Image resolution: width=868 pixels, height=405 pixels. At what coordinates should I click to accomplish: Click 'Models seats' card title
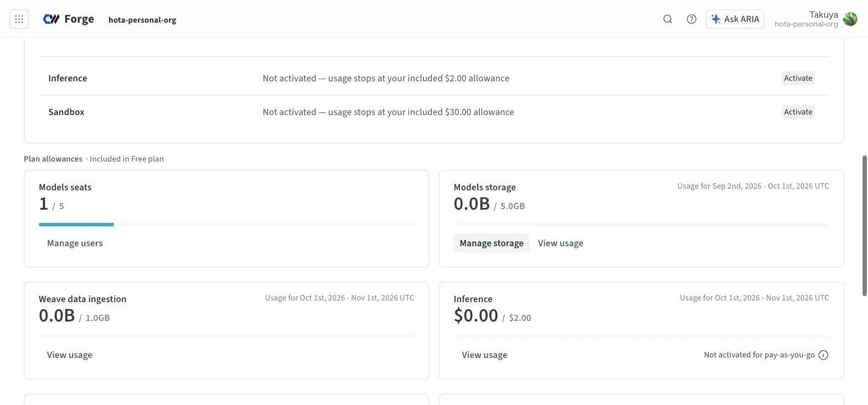tap(65, 187)
